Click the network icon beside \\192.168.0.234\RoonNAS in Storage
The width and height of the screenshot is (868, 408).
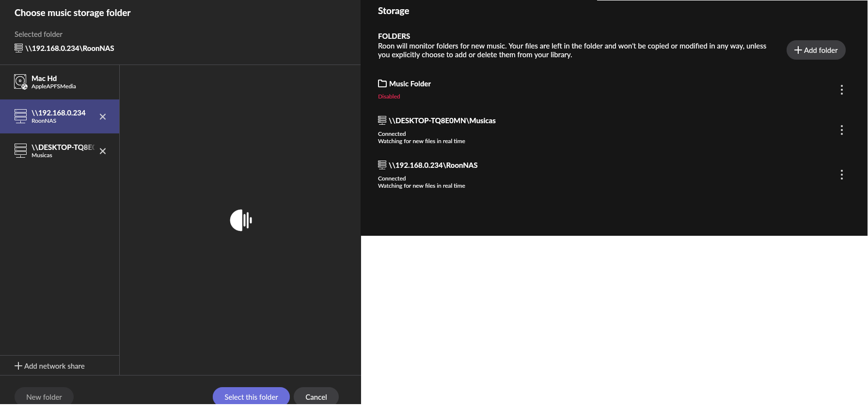[x=382, y=165]
